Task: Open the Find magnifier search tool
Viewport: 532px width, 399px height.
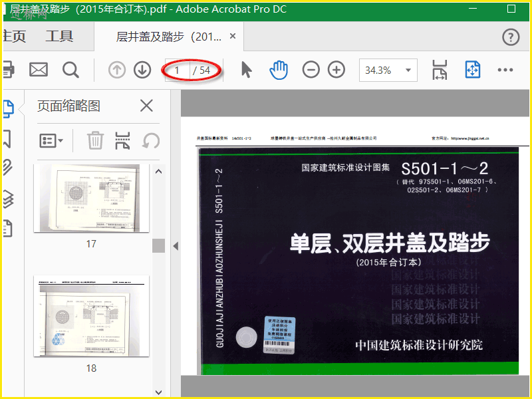Action: (x=71, y=70)
